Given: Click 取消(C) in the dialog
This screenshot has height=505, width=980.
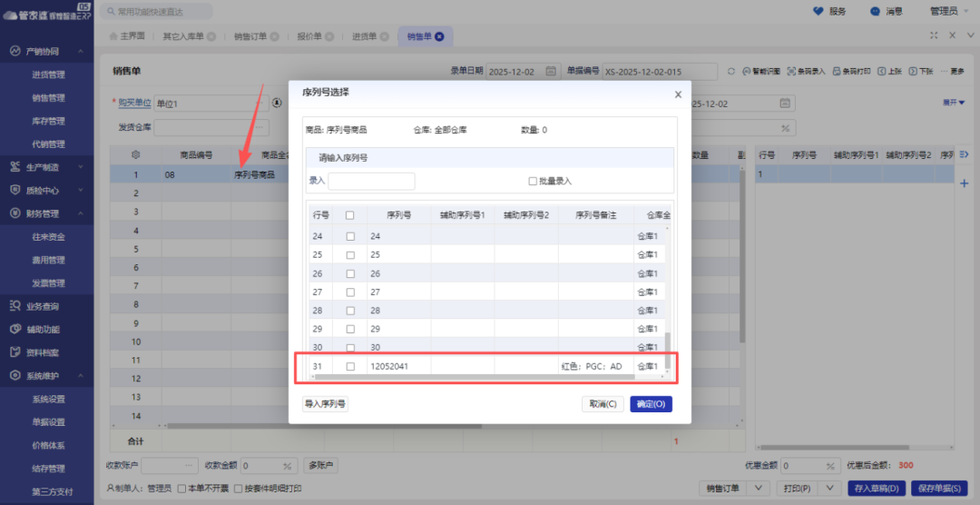Looking at the screenshot, I should (x=603, y=403).
